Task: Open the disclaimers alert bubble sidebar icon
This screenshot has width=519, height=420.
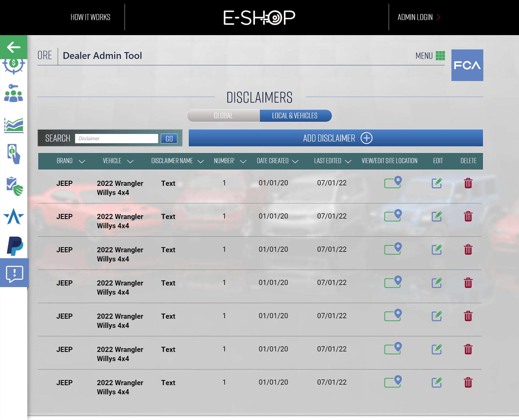Action: 14,273
